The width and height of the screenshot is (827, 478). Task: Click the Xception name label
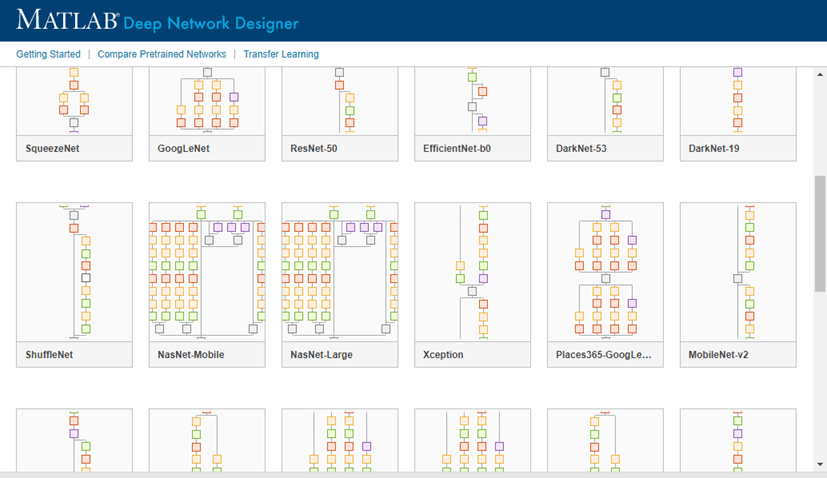click(443, 355)
